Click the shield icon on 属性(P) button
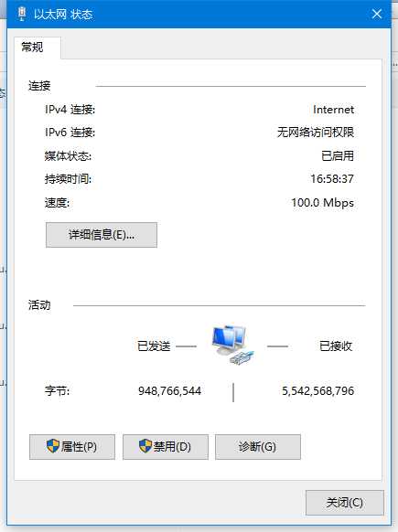 click(53, 446)
